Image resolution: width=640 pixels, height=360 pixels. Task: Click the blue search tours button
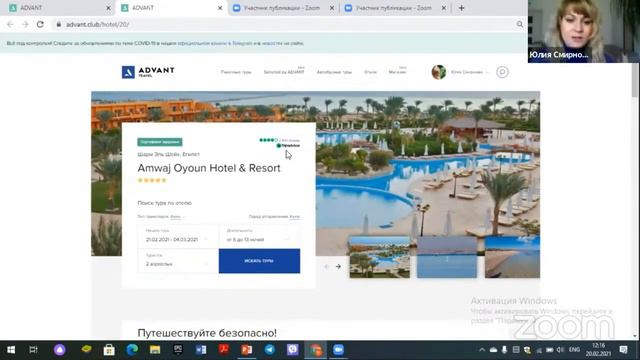259,261
